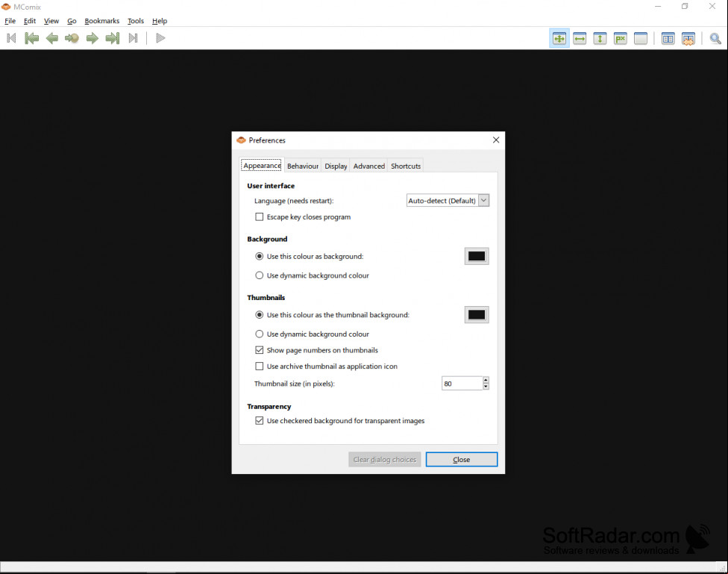
Task: Open the Go menu
Action: (72, 21)
